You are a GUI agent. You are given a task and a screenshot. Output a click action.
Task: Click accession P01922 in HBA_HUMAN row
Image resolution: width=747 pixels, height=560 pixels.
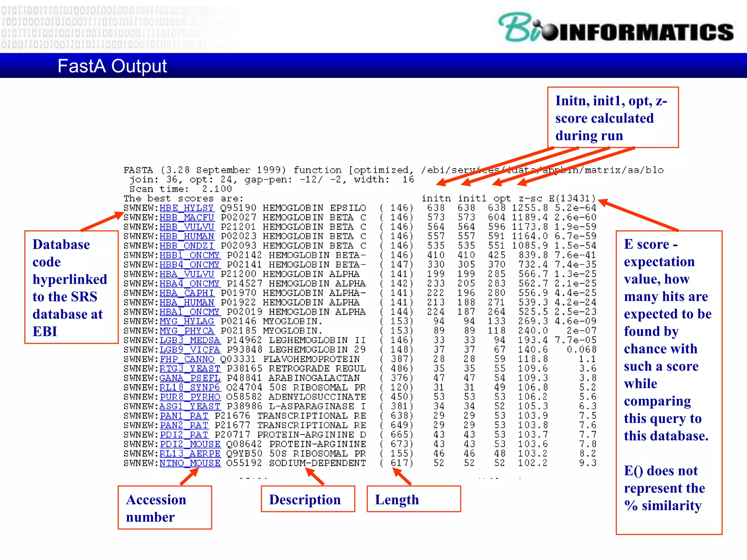click(x=238, y=303)
